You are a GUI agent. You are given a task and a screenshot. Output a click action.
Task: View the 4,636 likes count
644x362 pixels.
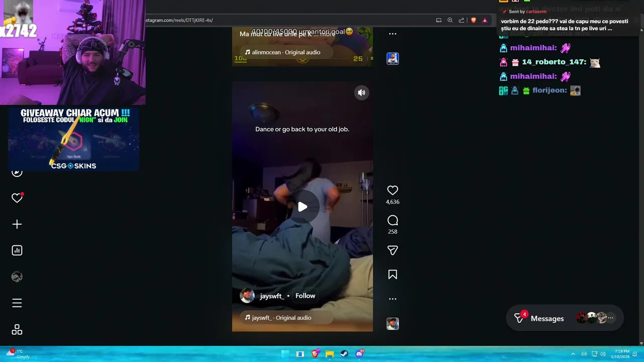tap(392, 202)
